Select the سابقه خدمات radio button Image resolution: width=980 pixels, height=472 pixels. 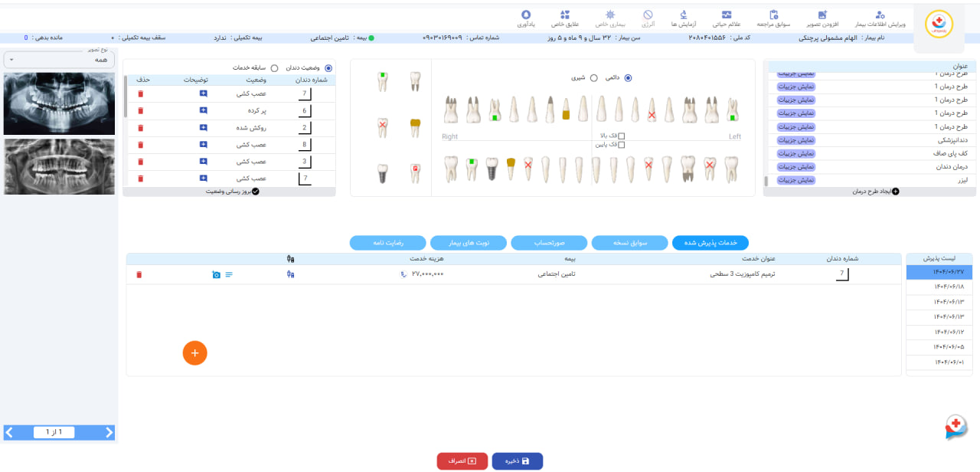(274, 67)
